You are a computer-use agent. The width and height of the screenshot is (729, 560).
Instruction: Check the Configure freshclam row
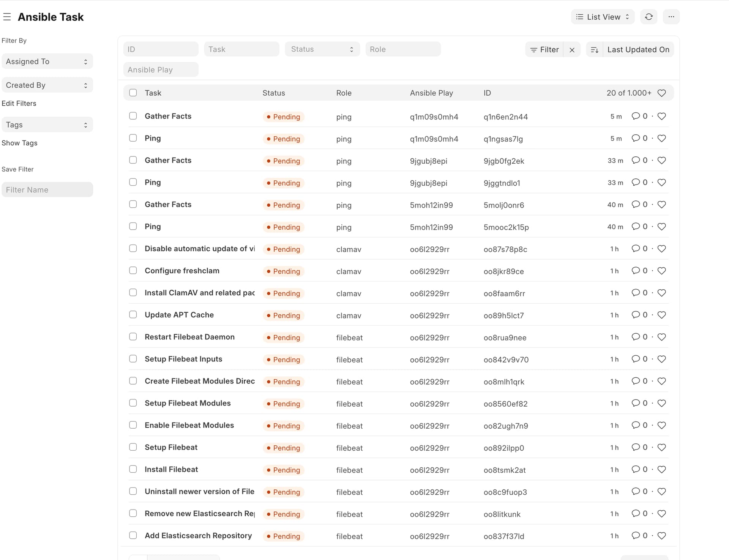tap(133, 270)
